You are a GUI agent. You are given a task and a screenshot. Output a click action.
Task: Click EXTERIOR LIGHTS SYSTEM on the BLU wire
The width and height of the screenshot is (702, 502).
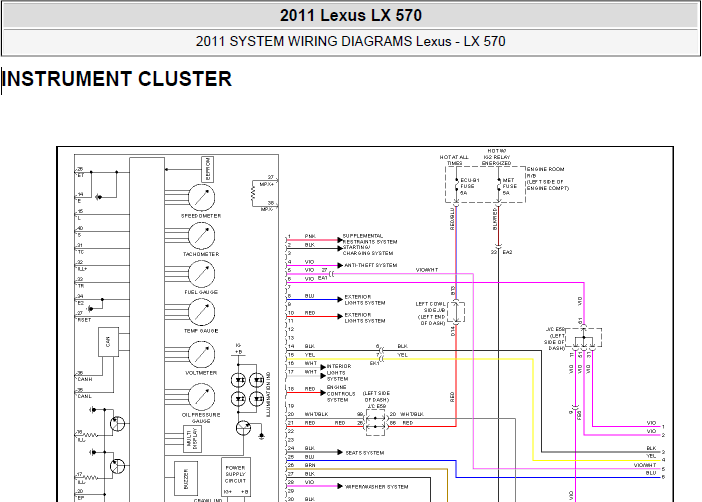tap(365, 300)
